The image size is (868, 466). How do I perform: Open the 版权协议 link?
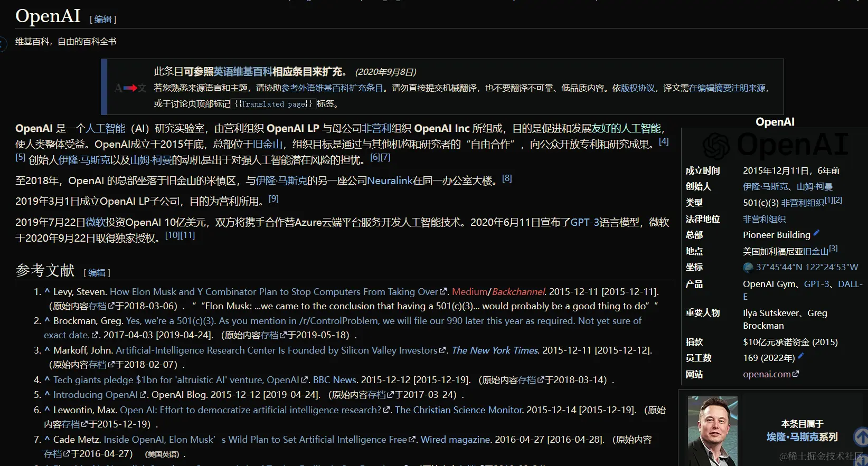(638, 88)
